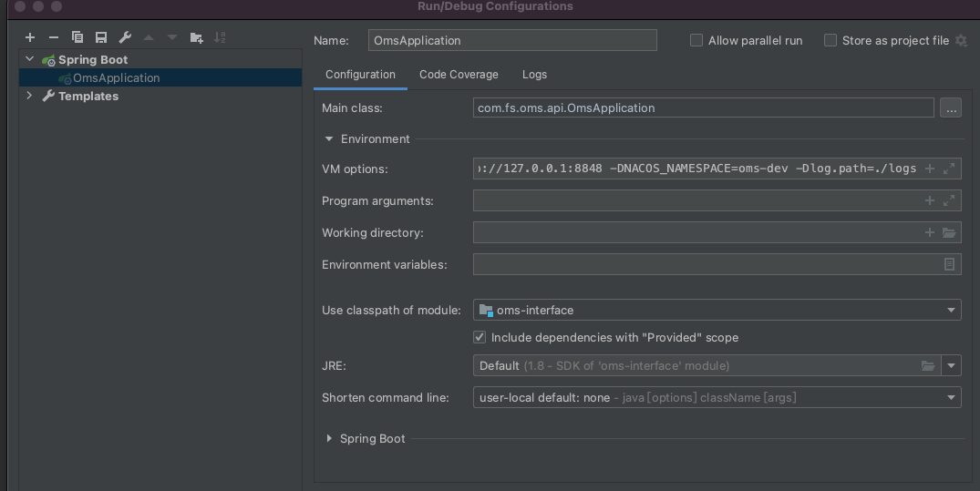
Task: Enable the Allow parallel run checkbox
Action: [696, 40]
